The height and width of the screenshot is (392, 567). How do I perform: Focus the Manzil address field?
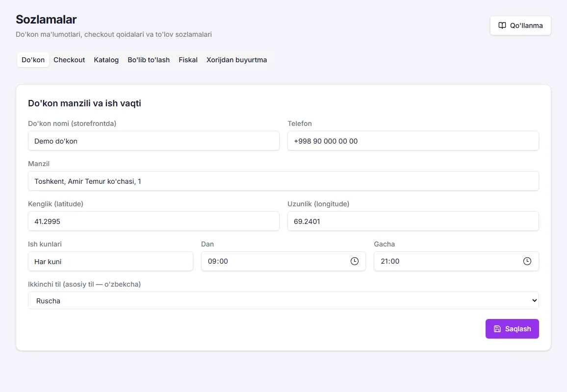tap(283, 181)
